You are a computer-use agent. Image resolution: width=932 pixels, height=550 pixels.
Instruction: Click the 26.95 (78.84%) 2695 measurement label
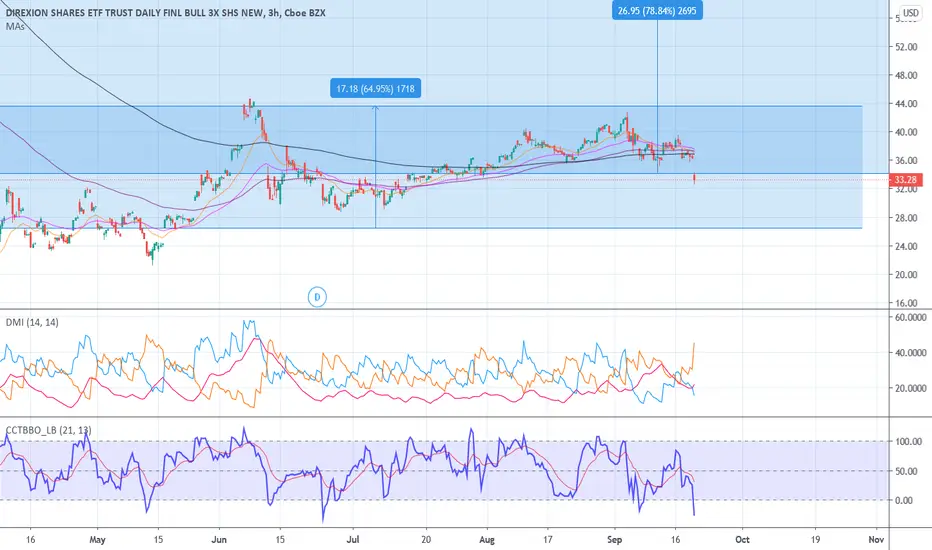(x=657, y=11)
